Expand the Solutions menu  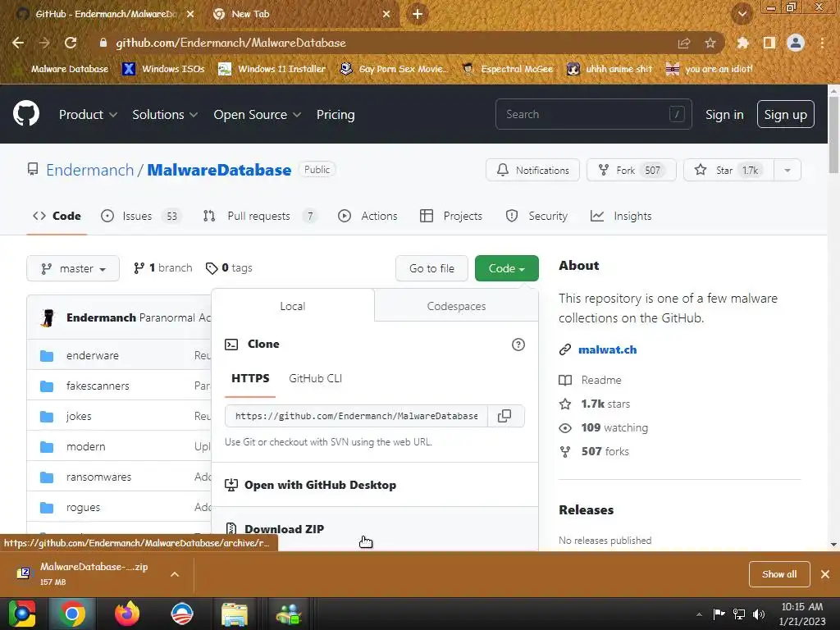[x=165, y=114]
